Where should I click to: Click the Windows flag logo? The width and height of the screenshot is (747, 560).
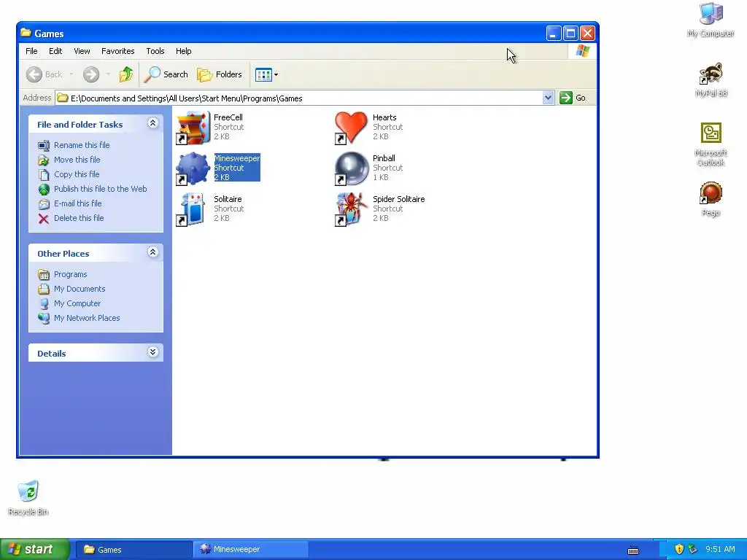[x=583, y=51]
